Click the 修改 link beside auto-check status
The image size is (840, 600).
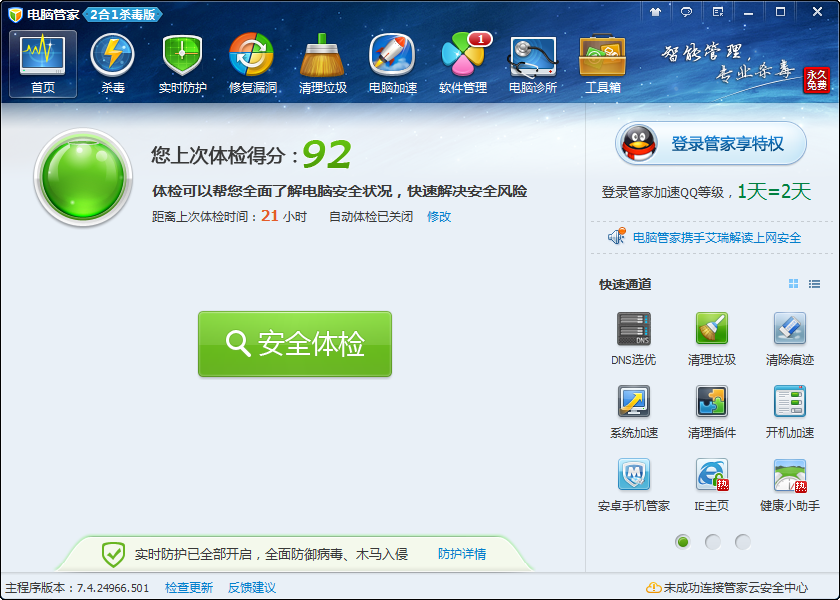click(x=439, y=216)
